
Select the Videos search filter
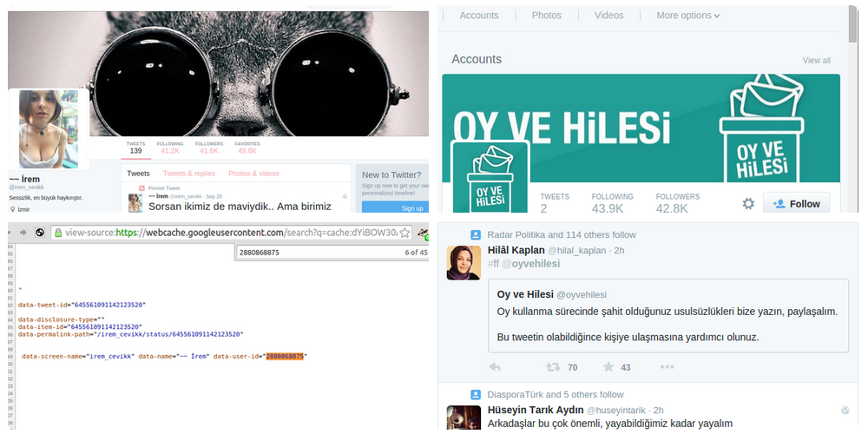point(609,16)
